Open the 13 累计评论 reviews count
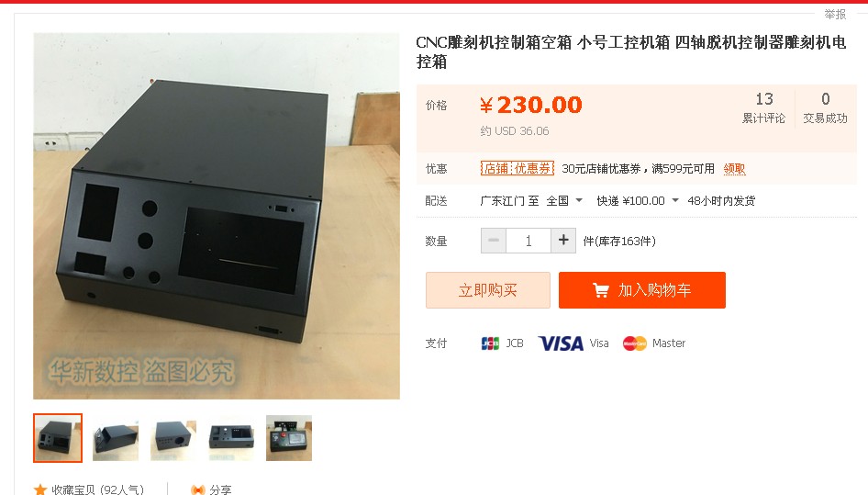 [763, 108]
